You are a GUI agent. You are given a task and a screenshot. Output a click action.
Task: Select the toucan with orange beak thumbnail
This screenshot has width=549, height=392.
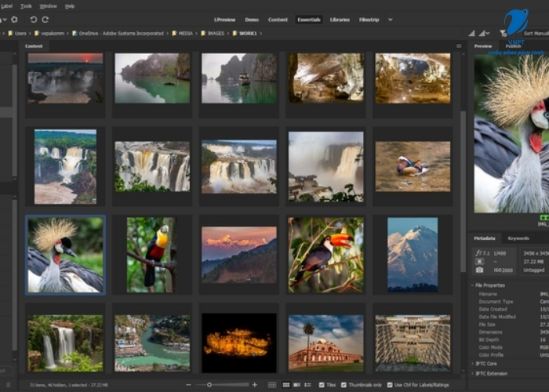click(326, 255)
